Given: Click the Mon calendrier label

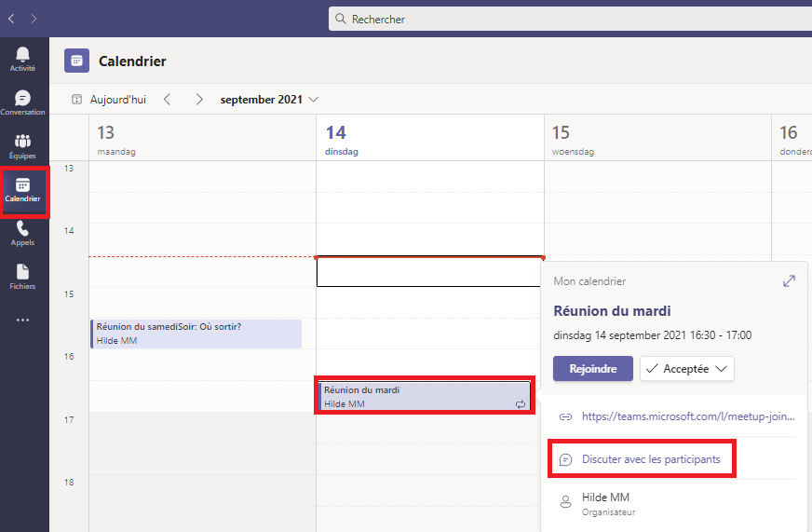Looking at the screenshot, I should click(x=589, y=281).
